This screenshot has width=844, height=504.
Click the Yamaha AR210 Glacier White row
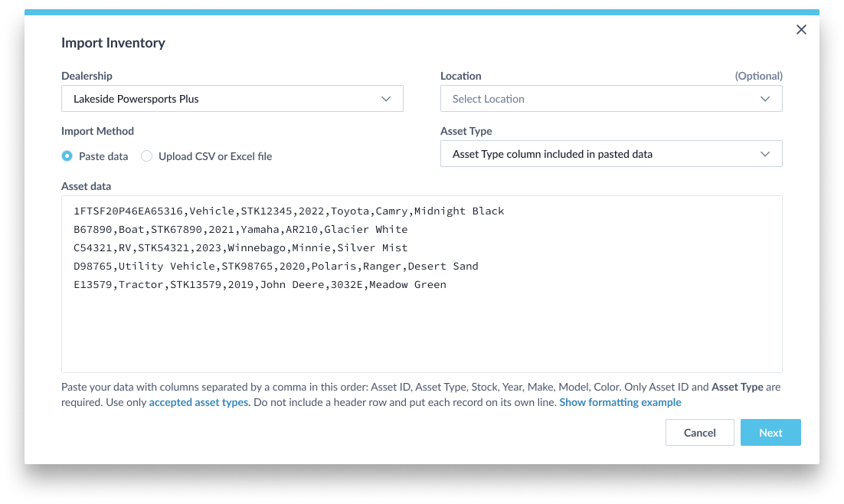(x=240, y=229)
